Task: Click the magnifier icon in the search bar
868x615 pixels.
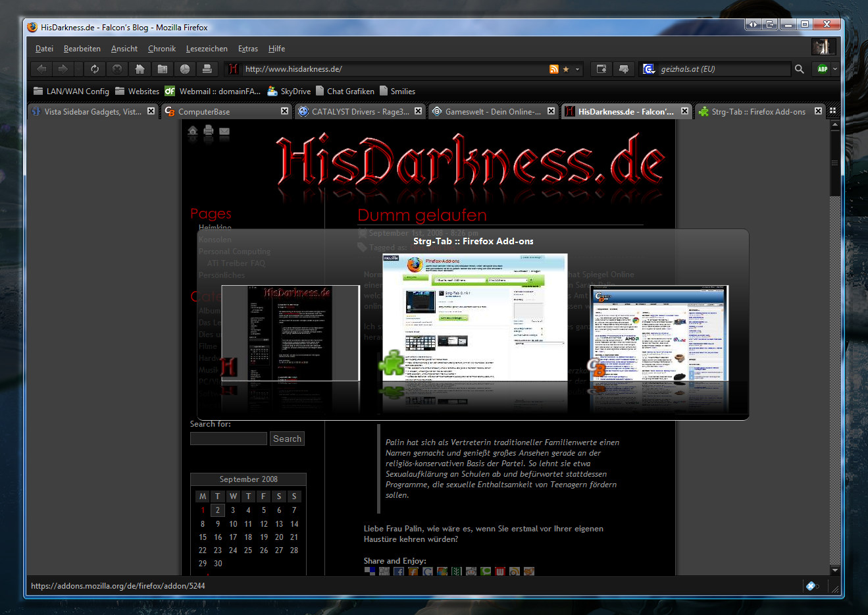Action: click(x=800, y=69)
